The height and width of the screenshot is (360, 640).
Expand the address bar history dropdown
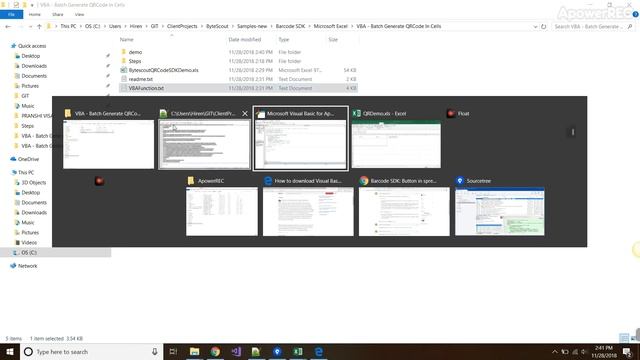coord(535,26)
